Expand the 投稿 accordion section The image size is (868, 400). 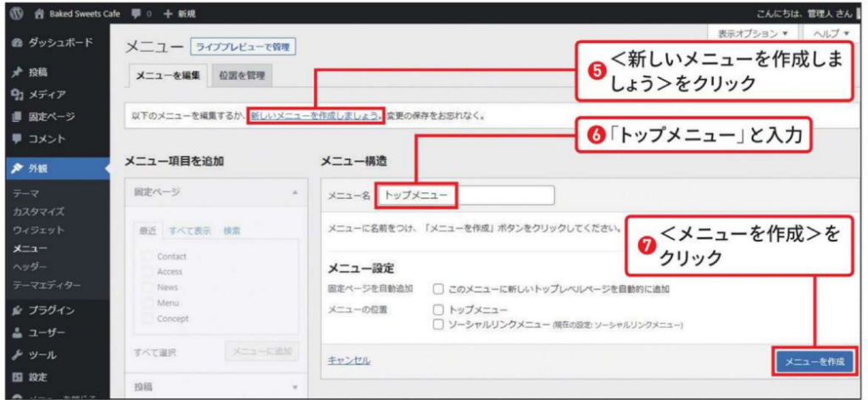[294, 387]
